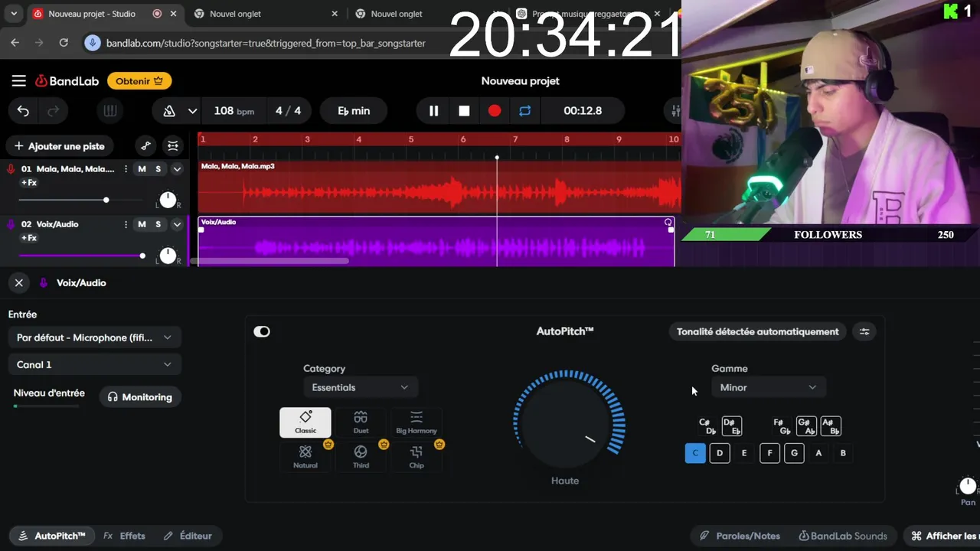Add Fx to track 01
980x551 pixels.
(x=29, y=183)
